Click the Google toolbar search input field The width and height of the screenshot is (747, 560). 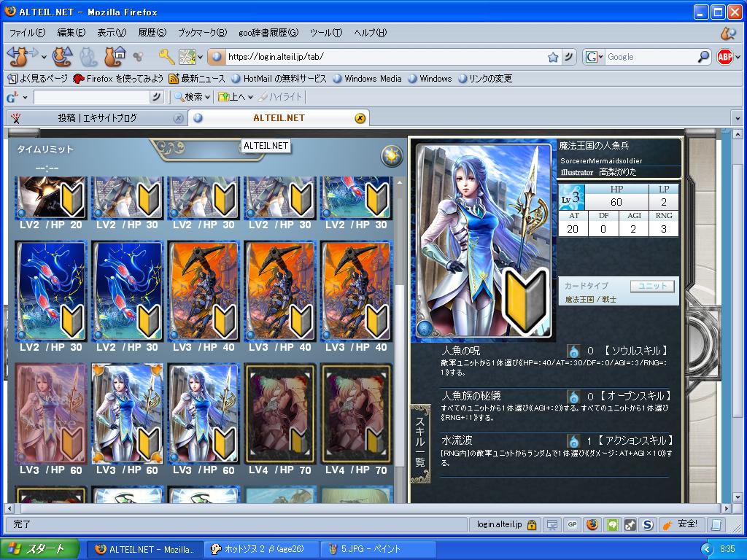(91, 97)
